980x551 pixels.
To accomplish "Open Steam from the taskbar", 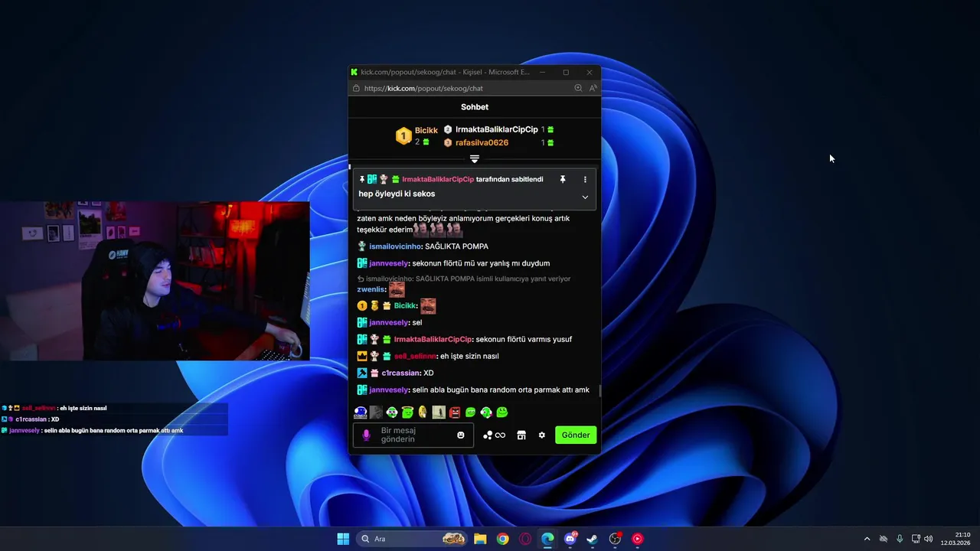I will pyautogui.click(x=593, y=539).
